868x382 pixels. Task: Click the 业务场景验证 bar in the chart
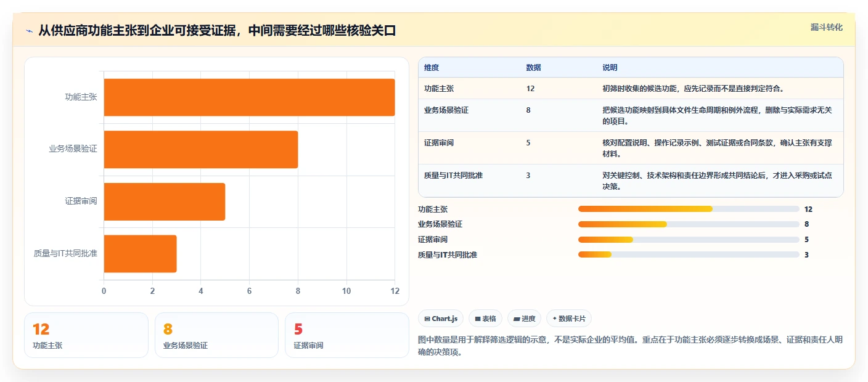coord(200,149)
